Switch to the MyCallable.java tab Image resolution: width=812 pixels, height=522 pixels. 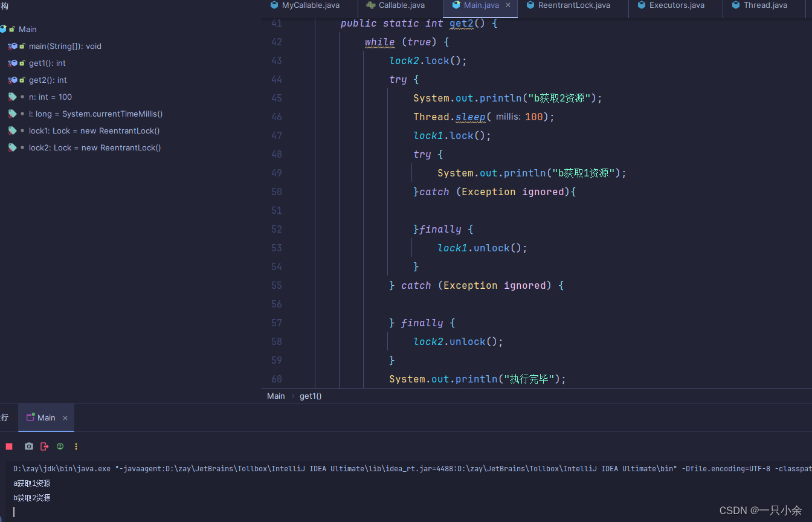coord(311,5)
